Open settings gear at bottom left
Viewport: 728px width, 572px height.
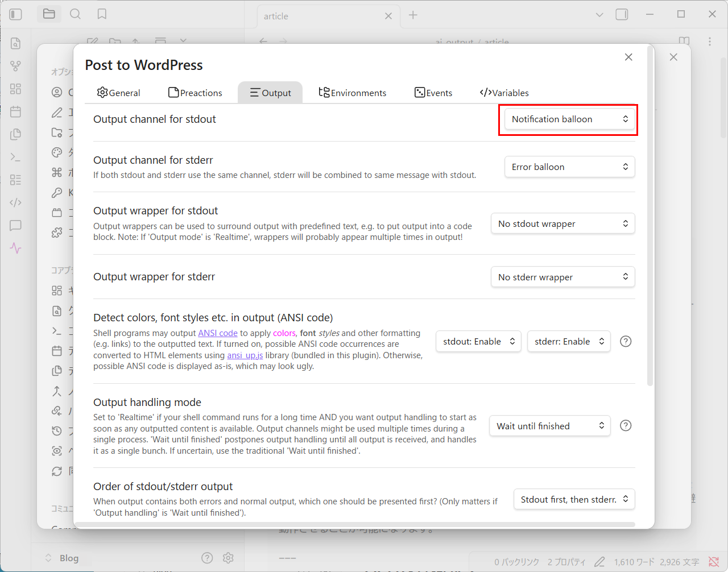pyautogui.click(x=228, y=558)
